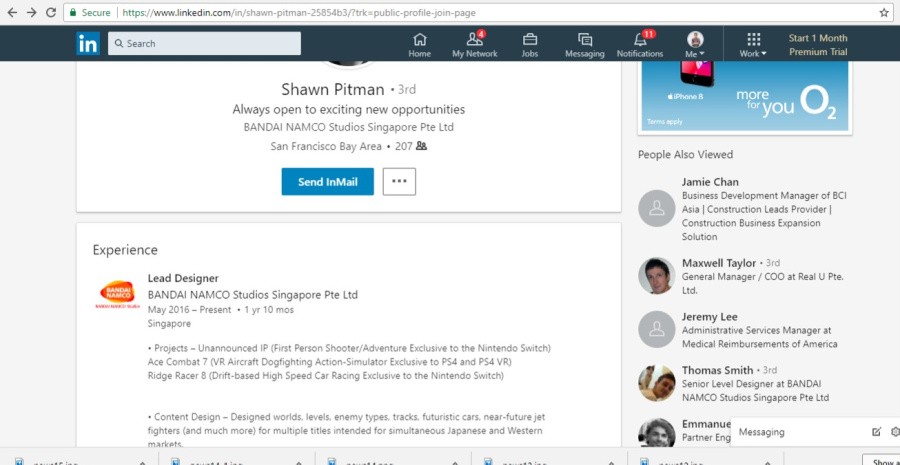The image size is (900, 465).
Task: Open My Network page
Action: (475, 45)
